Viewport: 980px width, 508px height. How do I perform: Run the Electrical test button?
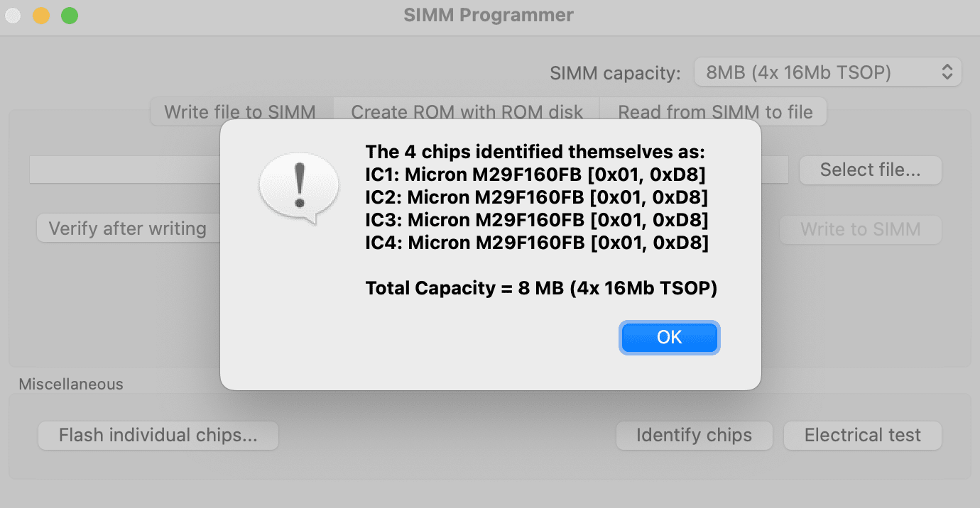coord(862,435)
